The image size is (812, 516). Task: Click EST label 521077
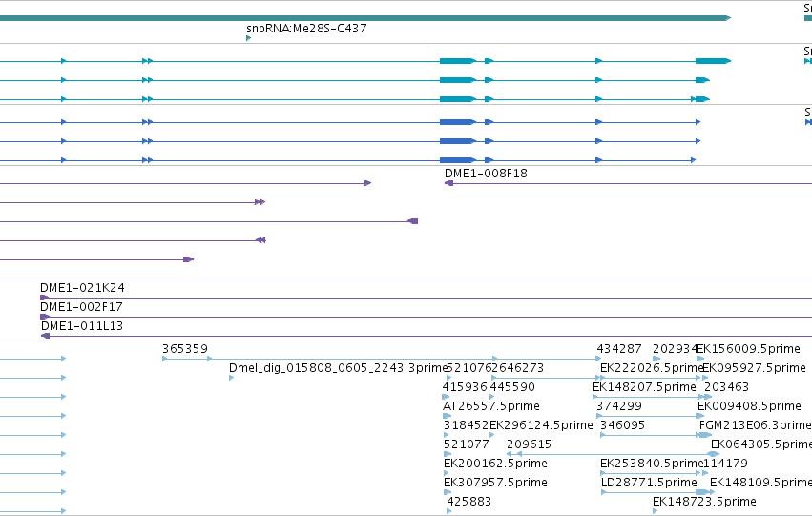click(x=467, y=444)
